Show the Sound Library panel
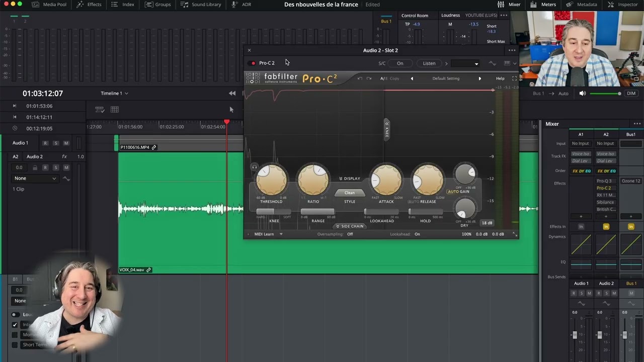Screen dimensions: 644x362 (x=201, y=5)
